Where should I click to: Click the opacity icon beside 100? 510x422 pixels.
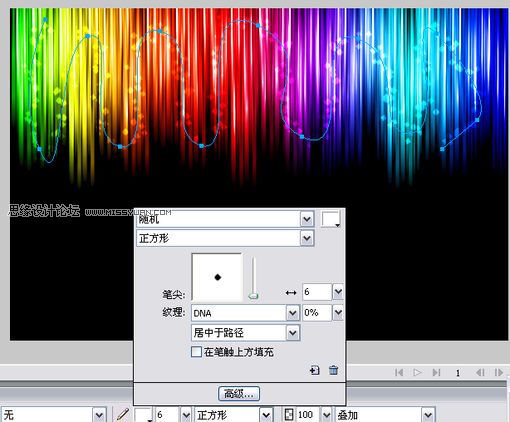click(x=289, y=415)
